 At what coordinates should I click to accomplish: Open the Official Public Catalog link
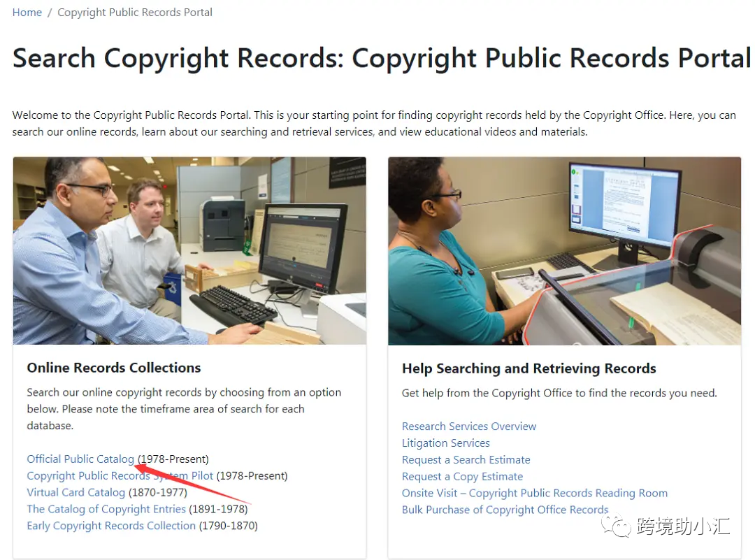(x=80, y=459)
